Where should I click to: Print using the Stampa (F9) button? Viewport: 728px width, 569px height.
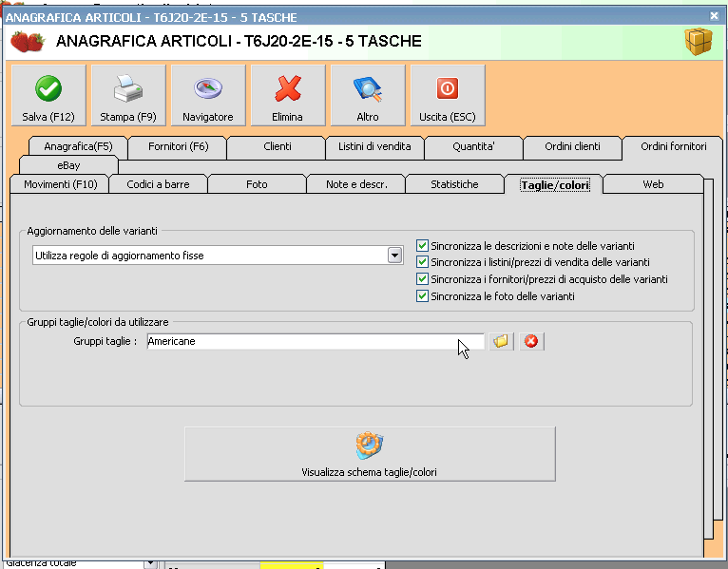click(x=128, y=96)
